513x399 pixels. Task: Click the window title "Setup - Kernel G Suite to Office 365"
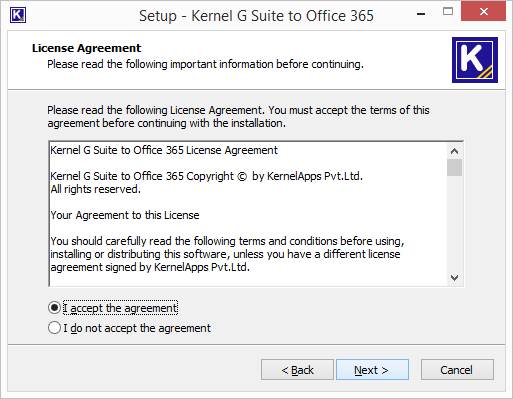tap(256, 16)
